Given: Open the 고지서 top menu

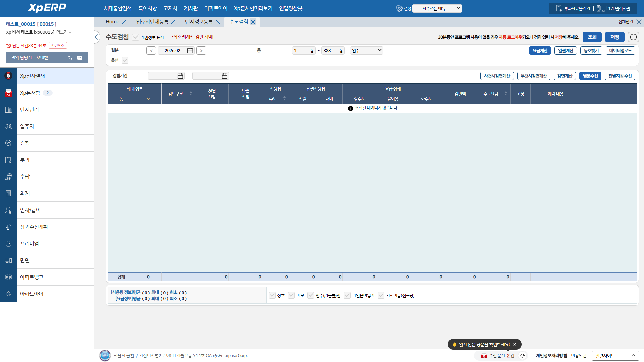Looking at the screenshot, I should click(x=170, y=8).
